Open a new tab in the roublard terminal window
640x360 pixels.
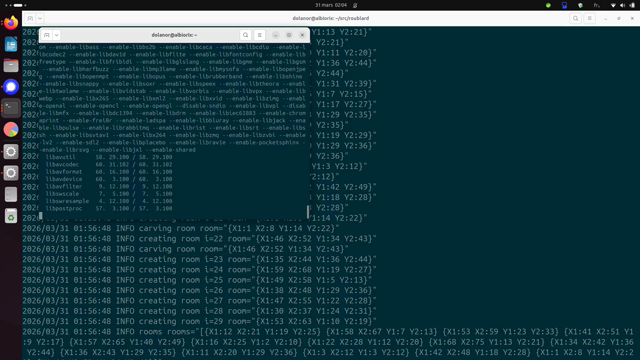pyautogui.click(x=30, y=18)
